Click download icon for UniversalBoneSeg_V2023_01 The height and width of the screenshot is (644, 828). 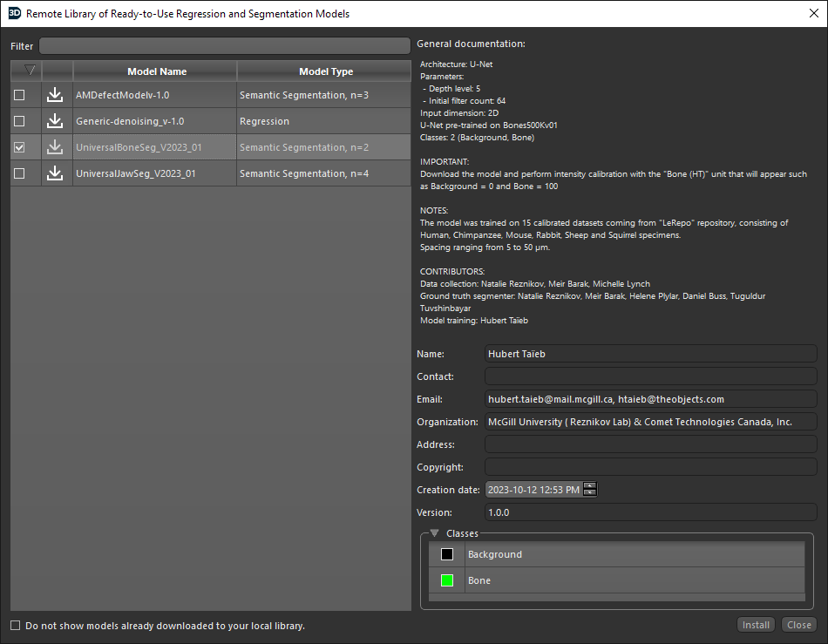[55, 147]
